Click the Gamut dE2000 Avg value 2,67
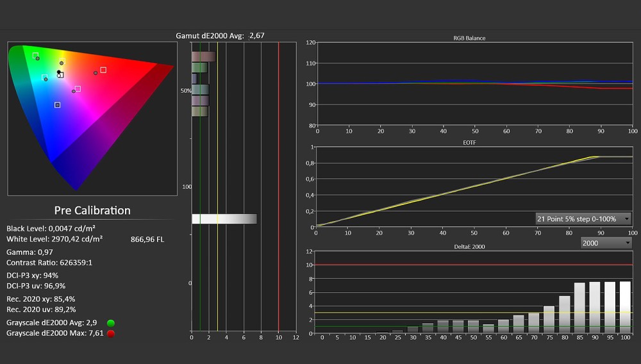 coord(257,35)
